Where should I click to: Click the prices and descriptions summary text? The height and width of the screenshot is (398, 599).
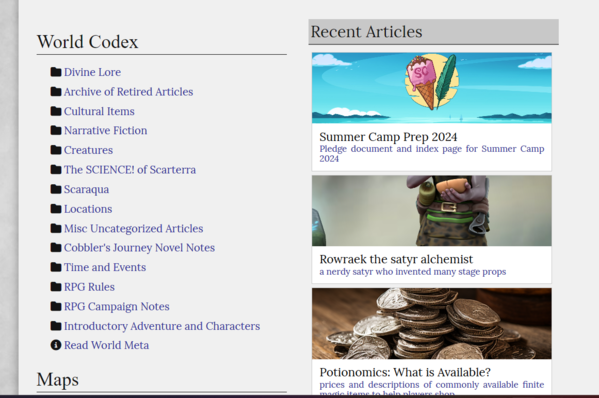point(432,387)
